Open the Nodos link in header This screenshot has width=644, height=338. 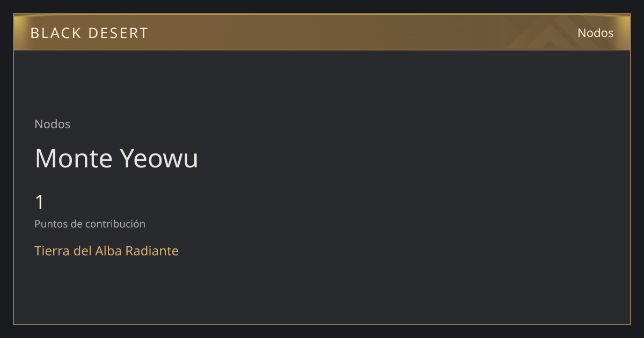tap(595, 33)
